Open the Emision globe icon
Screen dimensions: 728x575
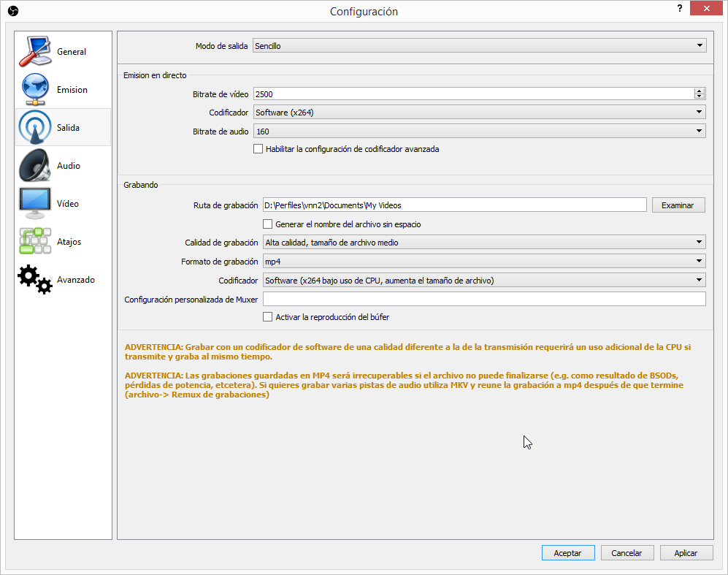[34, 90]
